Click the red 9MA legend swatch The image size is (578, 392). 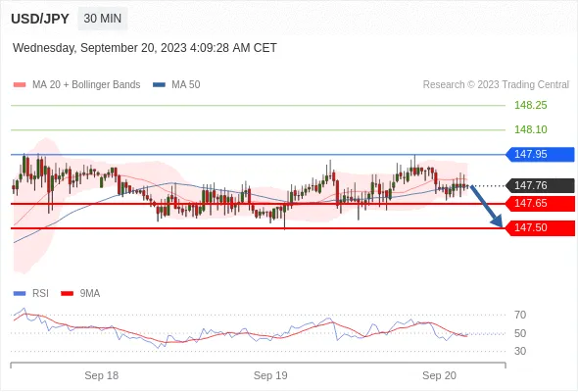pyautogui.click(x=67, y=294)
